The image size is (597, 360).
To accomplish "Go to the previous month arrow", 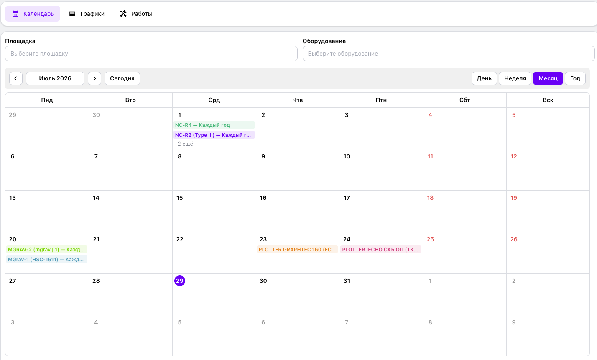I will click(16, 78).
